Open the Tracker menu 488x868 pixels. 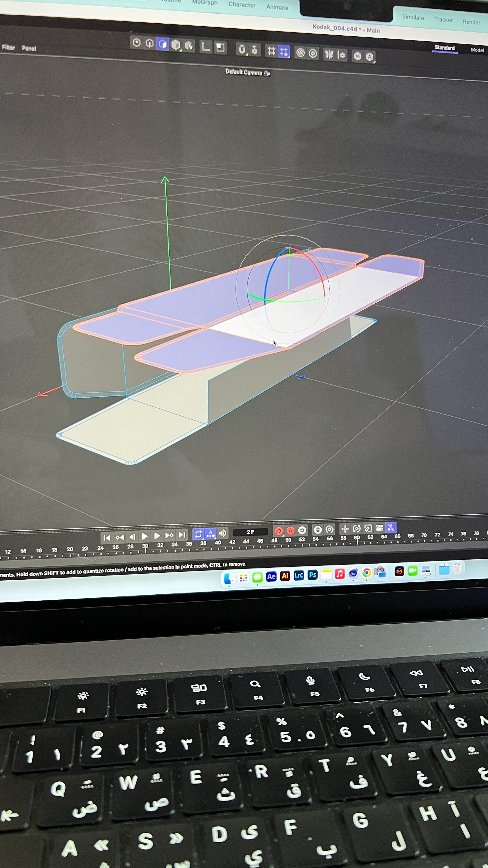click(443, 20)
